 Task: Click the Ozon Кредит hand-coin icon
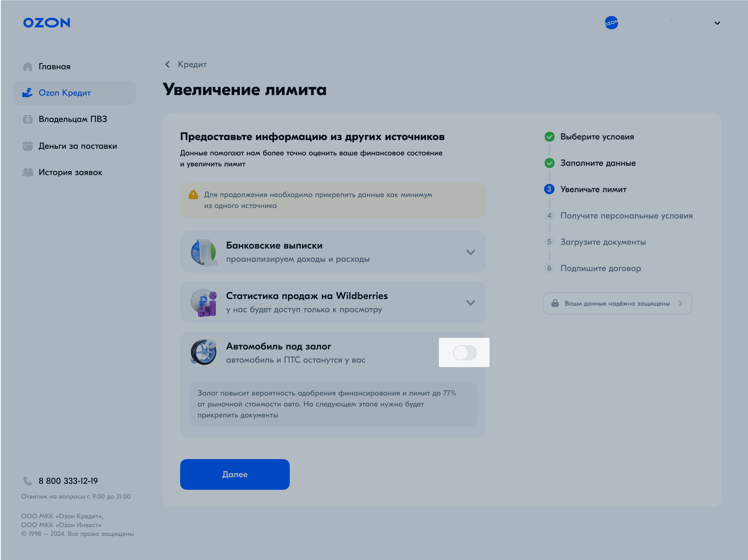27,93
